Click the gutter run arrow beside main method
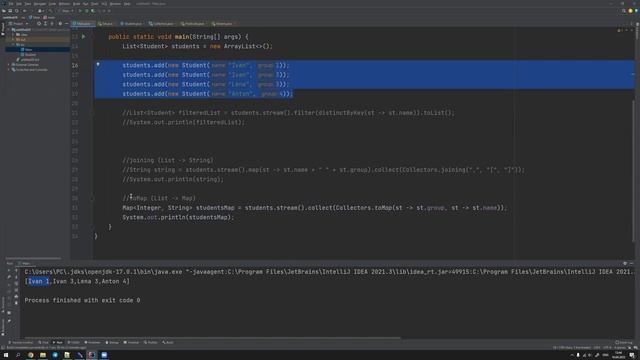Screen dimensions: 640x360 [84, 36]
